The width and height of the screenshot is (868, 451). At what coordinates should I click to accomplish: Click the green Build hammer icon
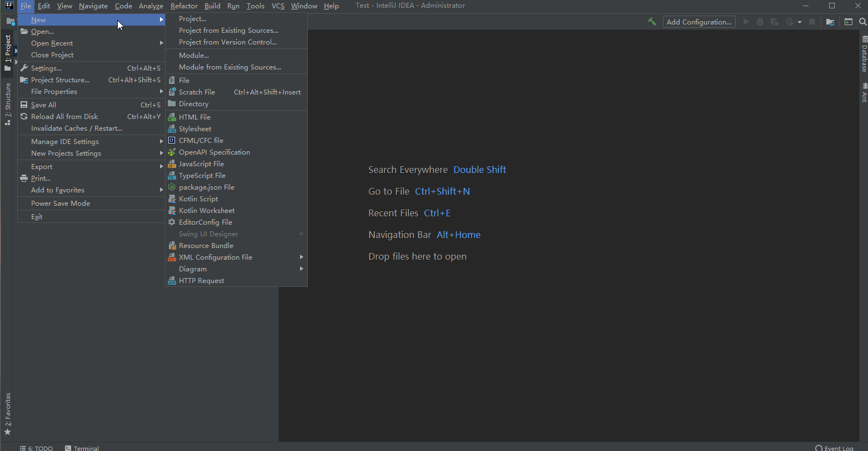tap(652, 22)
